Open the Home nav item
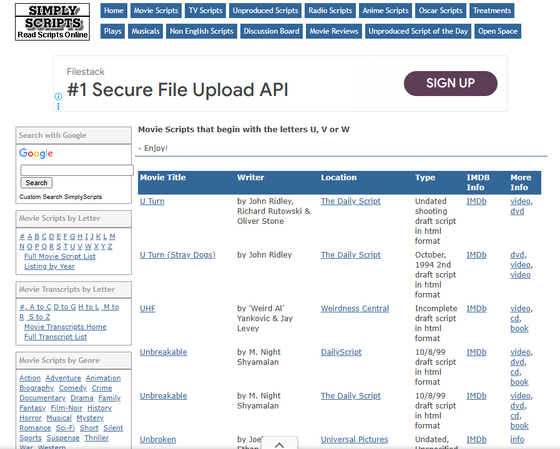 (114, 11)
